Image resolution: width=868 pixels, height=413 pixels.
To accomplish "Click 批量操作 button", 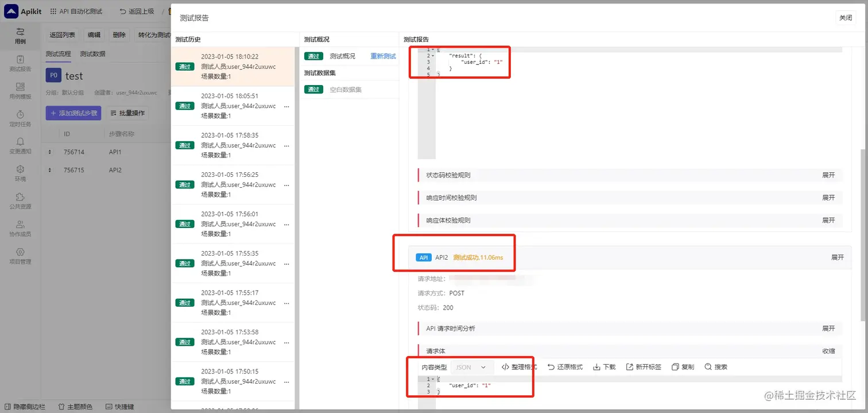I will (x=127, y=113).
